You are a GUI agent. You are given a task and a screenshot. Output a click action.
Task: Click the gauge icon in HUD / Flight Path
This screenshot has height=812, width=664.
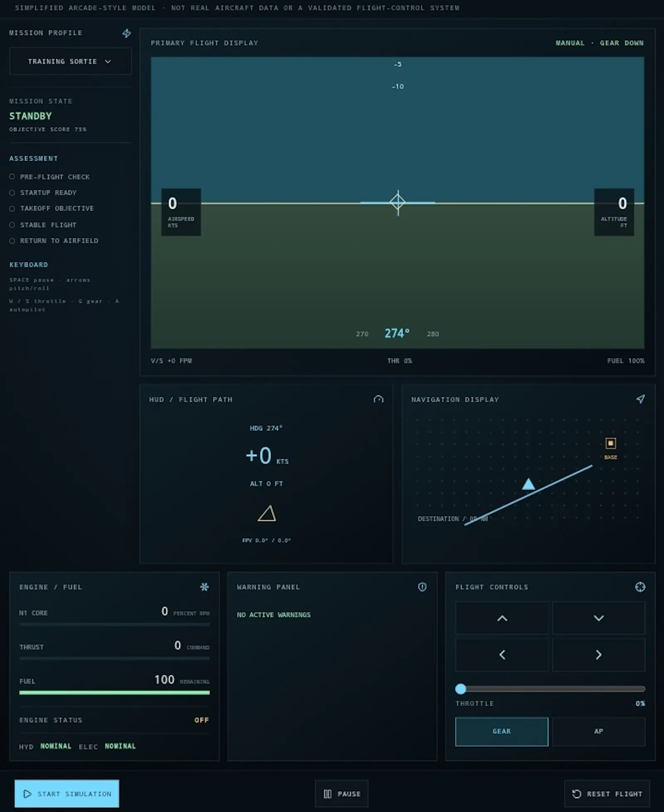click(x=378, y=399)
